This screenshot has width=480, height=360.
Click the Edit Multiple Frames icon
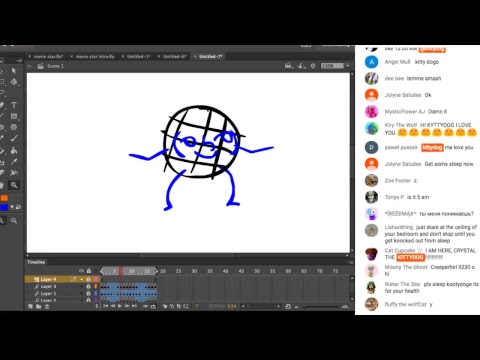tap(179, 306)
